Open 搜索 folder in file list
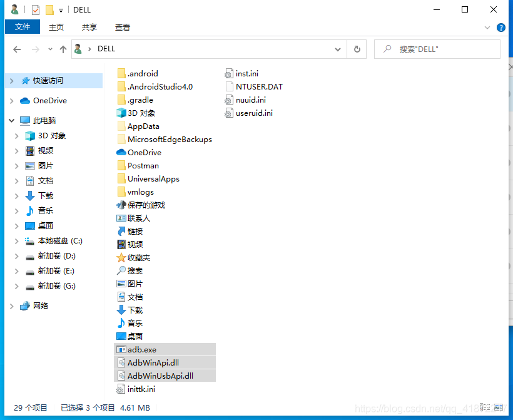The image size is (513, 420). [130, 271]
